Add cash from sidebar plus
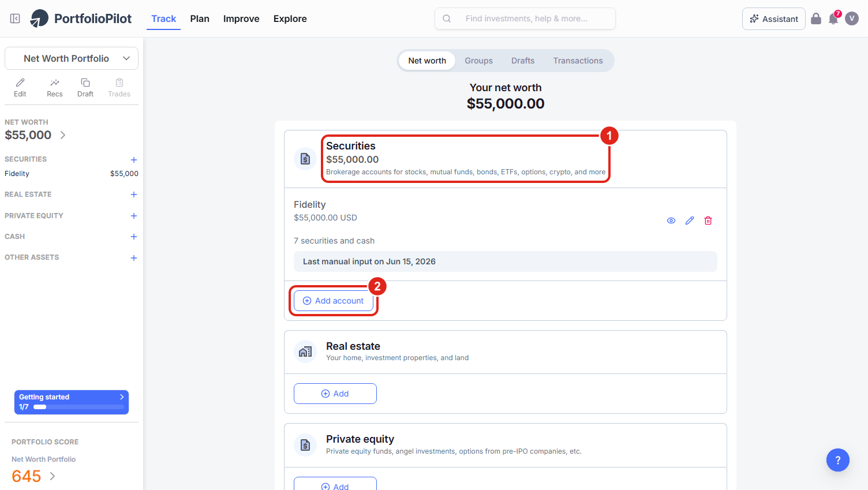Screen dimensions: 868x490 [134, 237]
